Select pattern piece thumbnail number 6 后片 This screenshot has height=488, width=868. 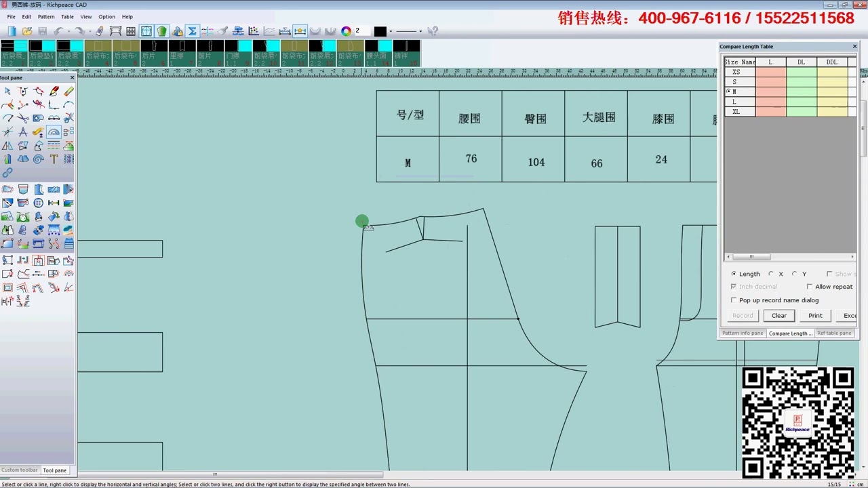pos(154,54)
